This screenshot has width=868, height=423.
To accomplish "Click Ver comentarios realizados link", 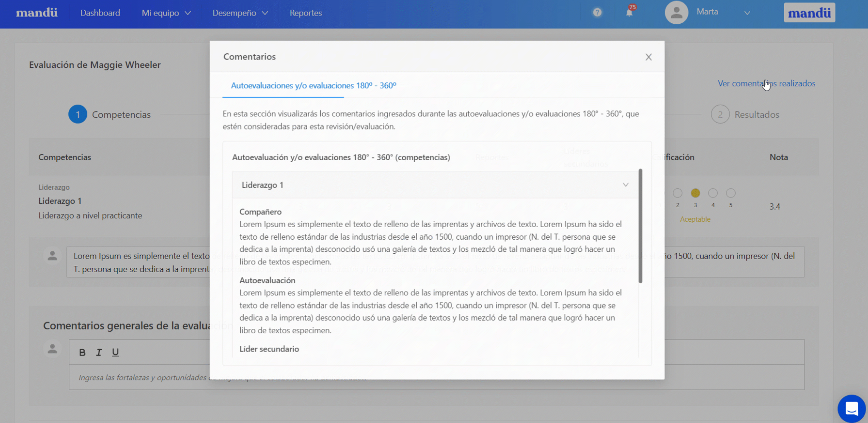I will 767,83.
